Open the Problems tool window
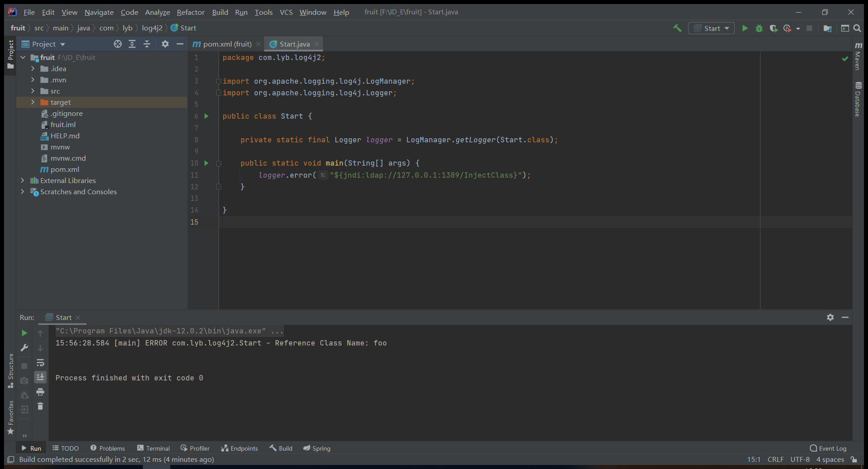868x469 pixels. [x=107, y=448]
